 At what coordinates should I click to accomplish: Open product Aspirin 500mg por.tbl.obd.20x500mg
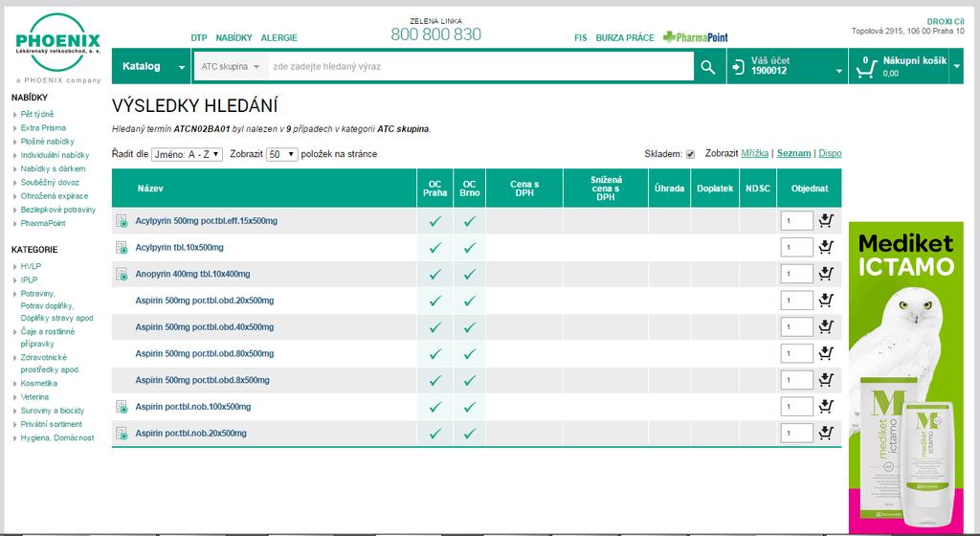(x=205, y=301)
